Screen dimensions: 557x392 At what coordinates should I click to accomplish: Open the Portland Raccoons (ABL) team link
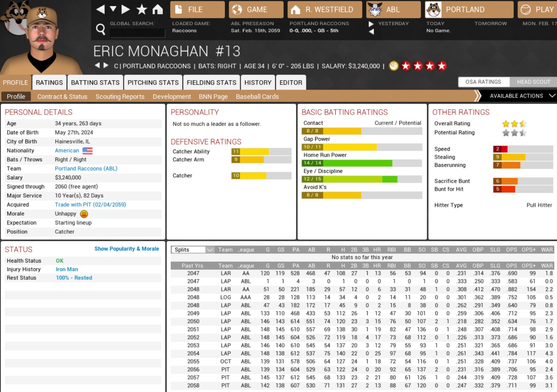click(86, 169)
